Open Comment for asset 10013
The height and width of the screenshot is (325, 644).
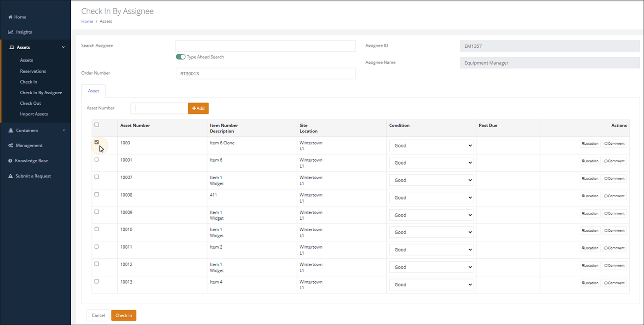[x=614, y=283]
